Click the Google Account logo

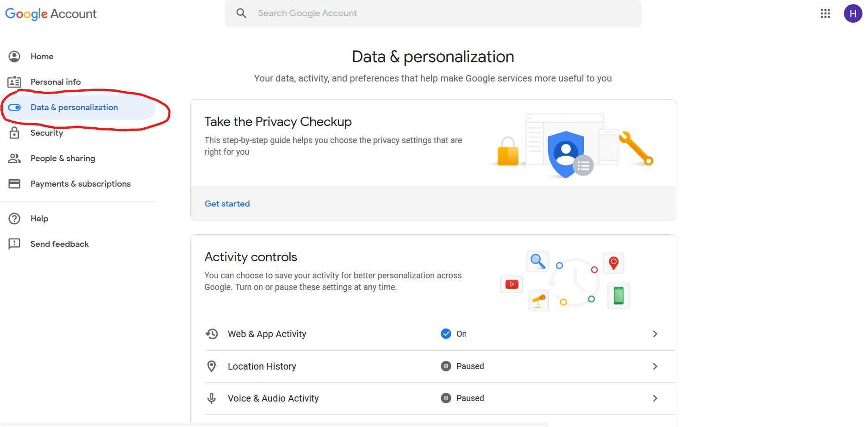point(51,14)
